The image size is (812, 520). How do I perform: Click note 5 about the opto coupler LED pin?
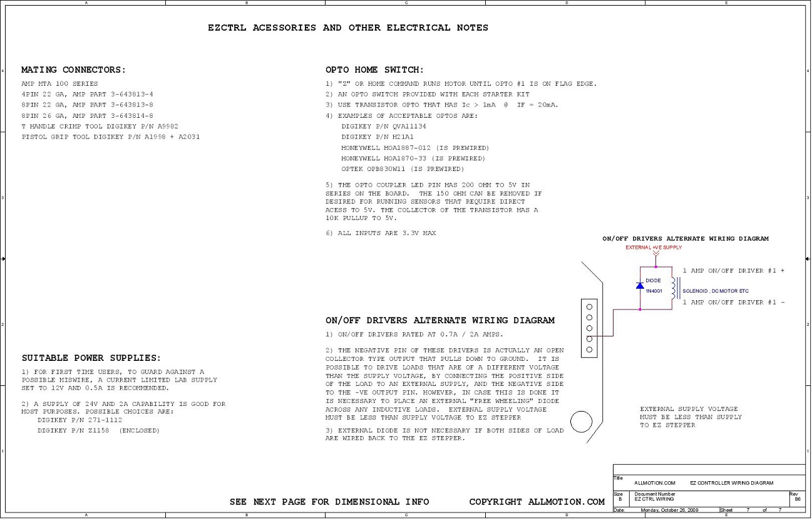434,201
